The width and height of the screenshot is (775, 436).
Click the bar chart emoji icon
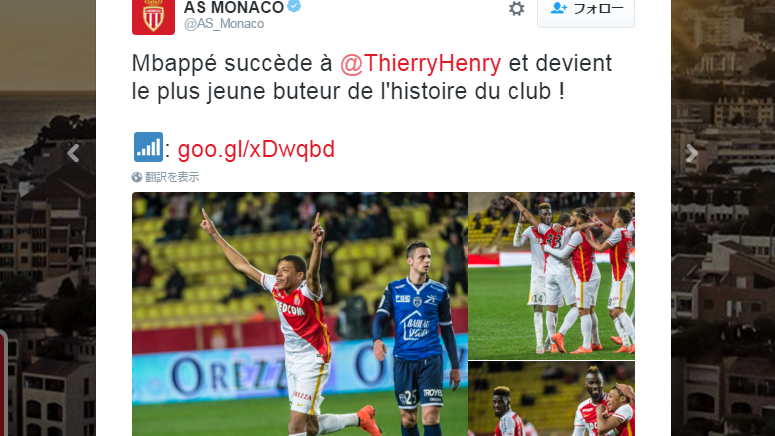pos(148,147)
